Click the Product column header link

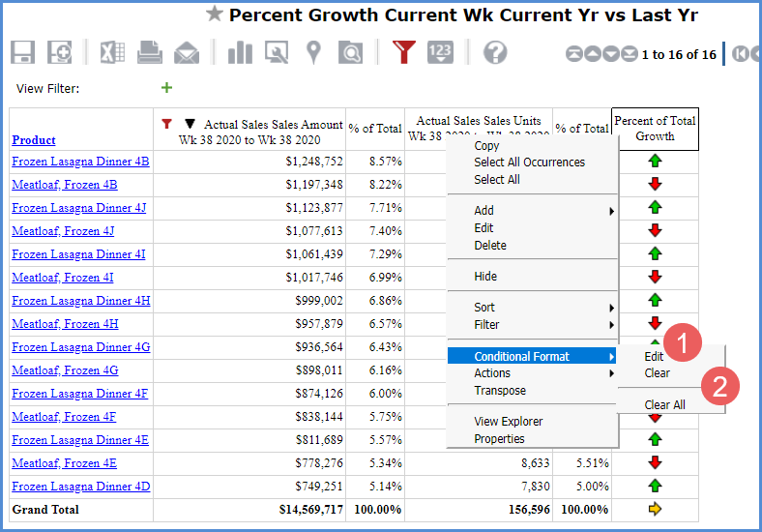pyautogui.click(x=34, y=140)
